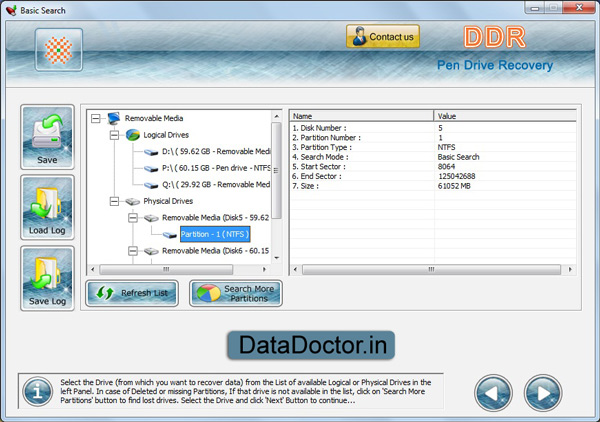Click the drive icon beside P:\

pyautogui.click(x=151, y=169)
